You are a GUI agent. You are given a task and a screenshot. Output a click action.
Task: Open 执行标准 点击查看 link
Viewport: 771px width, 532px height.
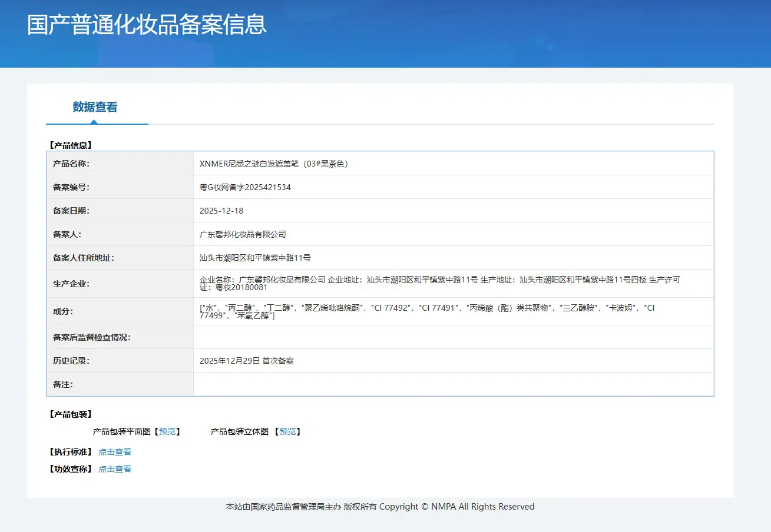[115, 452]
